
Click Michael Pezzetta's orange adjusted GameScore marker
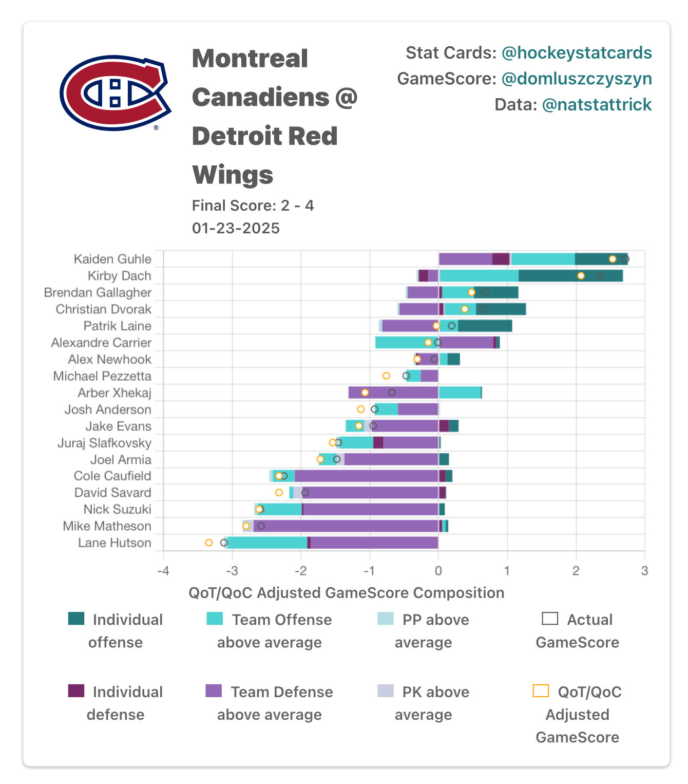coord(386,376)
